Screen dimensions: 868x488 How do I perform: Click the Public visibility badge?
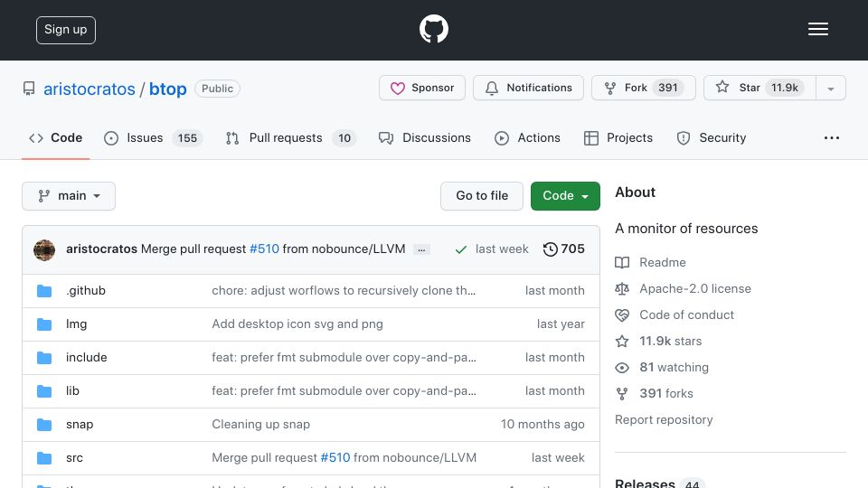tap(217, 89)
